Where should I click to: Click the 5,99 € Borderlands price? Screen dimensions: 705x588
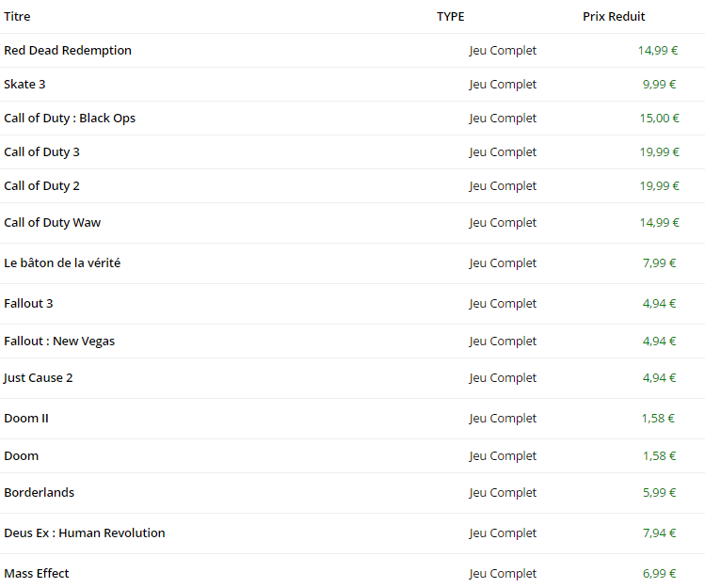coord(660,493)
